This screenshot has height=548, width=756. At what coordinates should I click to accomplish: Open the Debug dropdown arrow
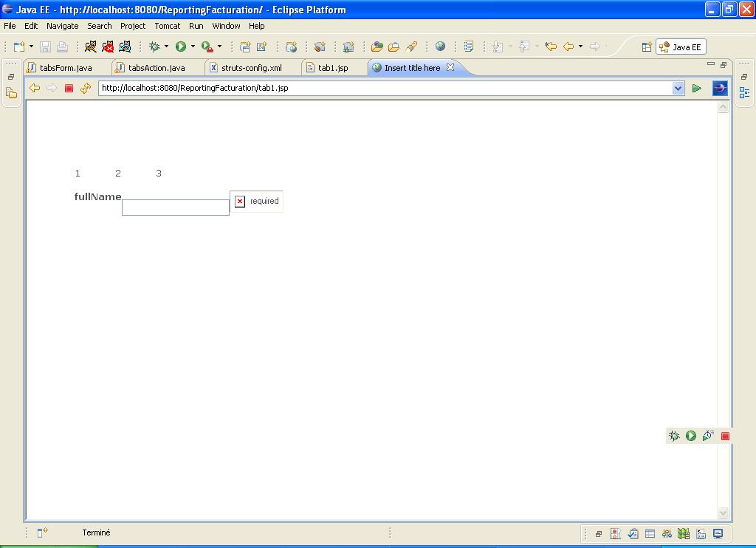pos(166,47)
